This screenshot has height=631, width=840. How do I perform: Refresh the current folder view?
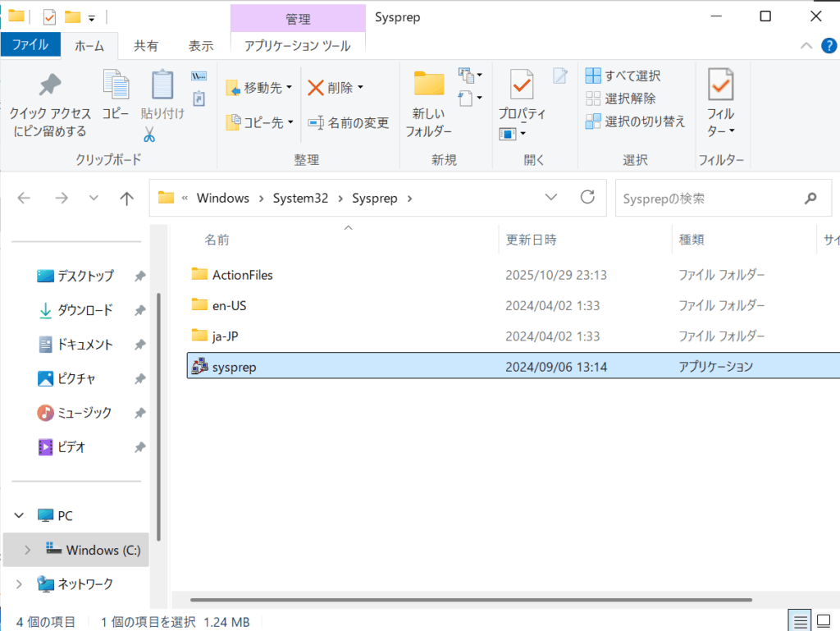click(587, 198)
